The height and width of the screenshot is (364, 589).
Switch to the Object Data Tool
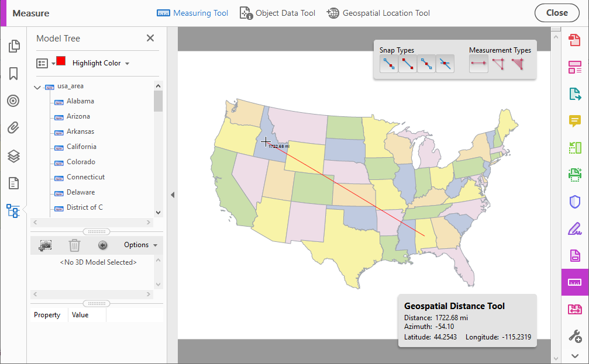277,12
